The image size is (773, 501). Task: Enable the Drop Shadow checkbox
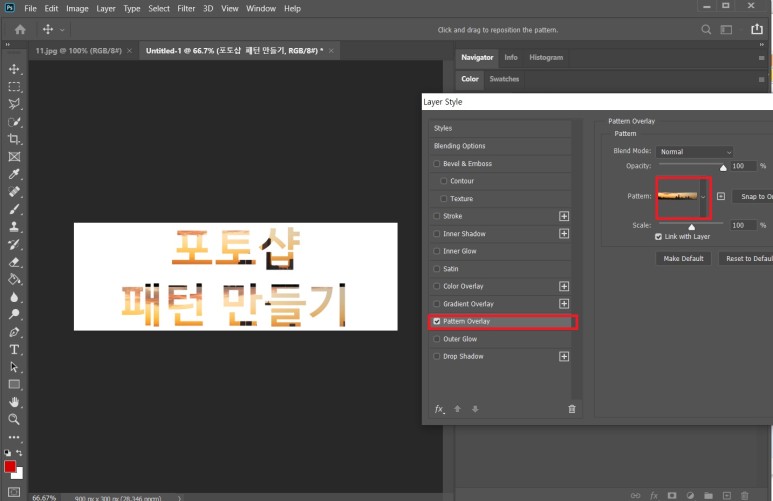437,357
